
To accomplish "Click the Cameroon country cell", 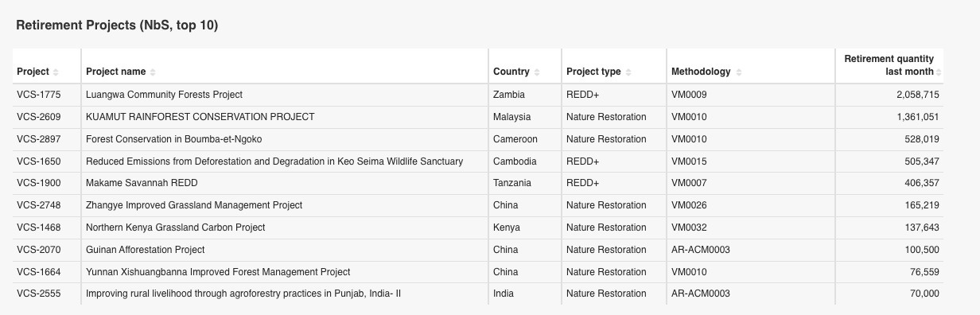I will click(x=515, y=139).
